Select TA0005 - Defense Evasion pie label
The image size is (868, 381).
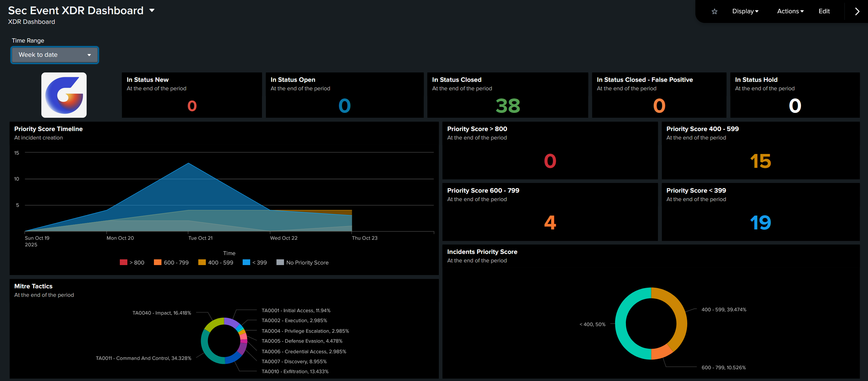tap(302, 341)
